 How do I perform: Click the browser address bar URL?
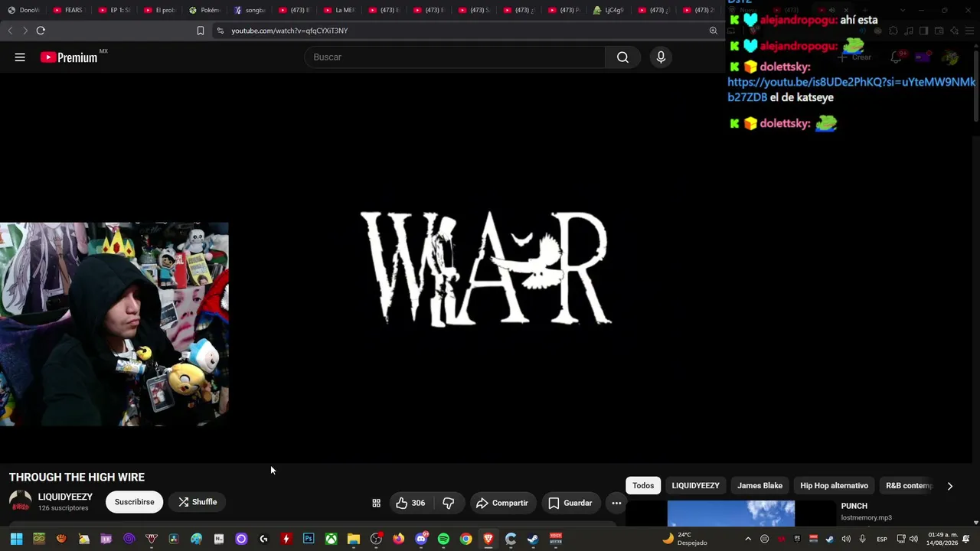pos(289,31)
